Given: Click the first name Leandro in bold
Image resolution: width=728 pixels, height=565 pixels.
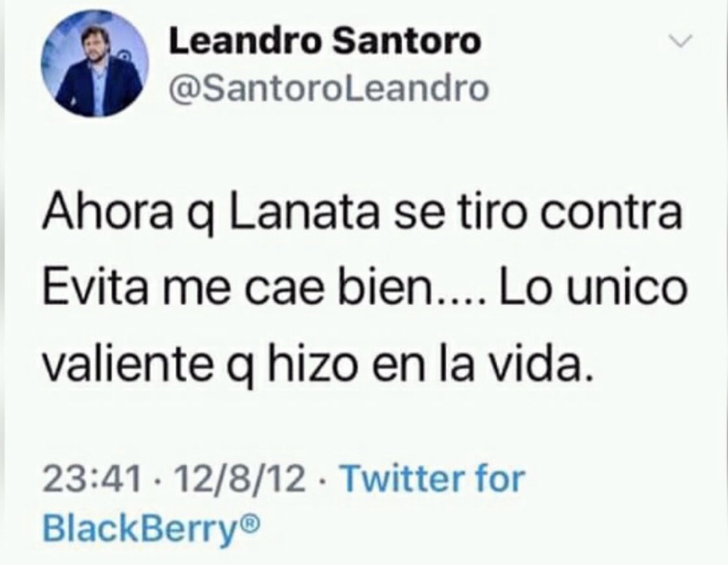Looking at the screenshot, I should pyautogui.click(x=245, y=41).
